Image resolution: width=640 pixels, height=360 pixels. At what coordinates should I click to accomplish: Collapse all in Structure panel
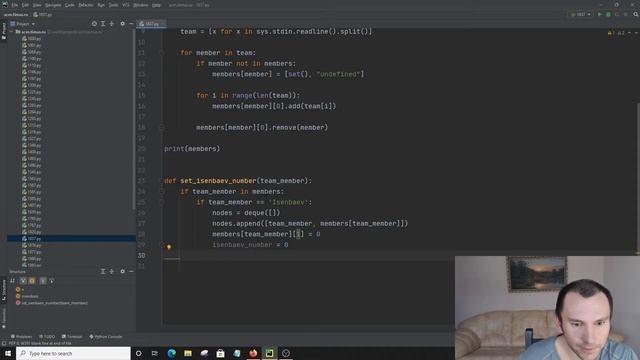point(111,271)
